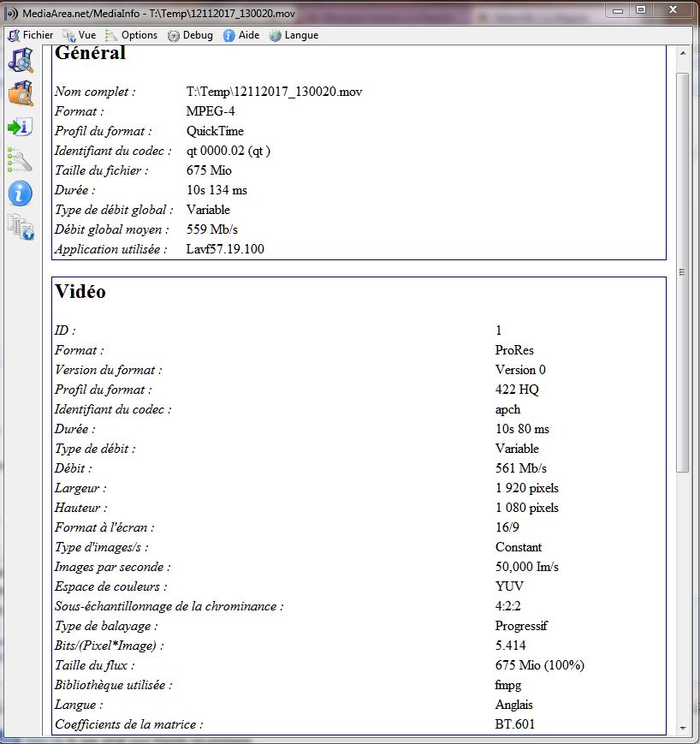Close the MediaInfo window

673,10
